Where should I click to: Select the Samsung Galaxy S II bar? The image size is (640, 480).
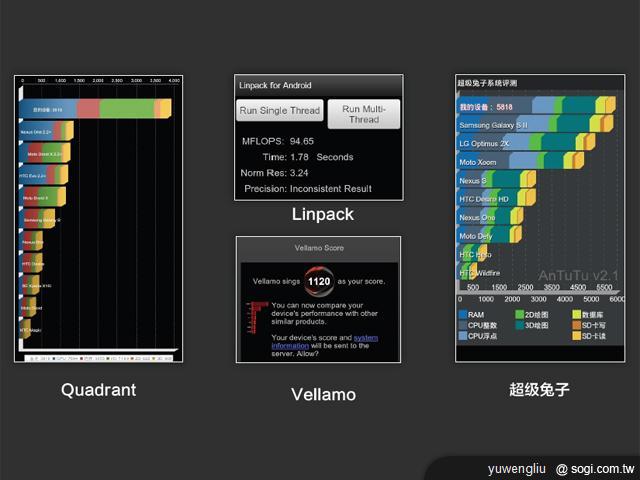click(x=520, y=125)
